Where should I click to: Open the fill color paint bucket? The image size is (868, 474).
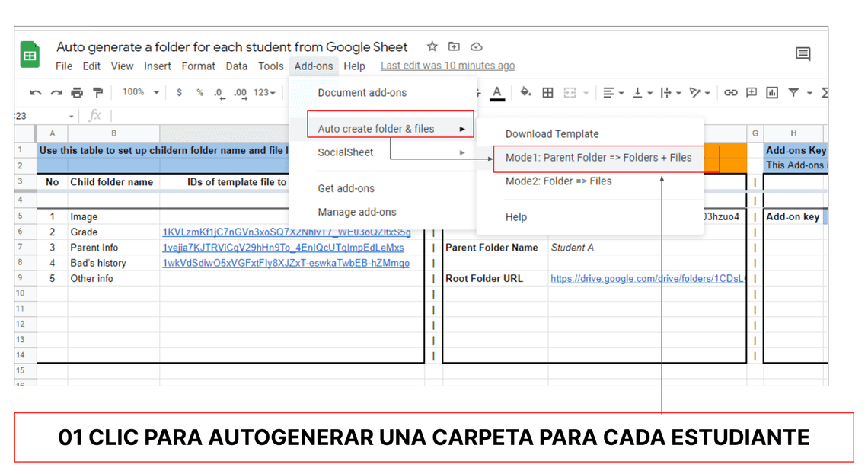tap(525, 93)
